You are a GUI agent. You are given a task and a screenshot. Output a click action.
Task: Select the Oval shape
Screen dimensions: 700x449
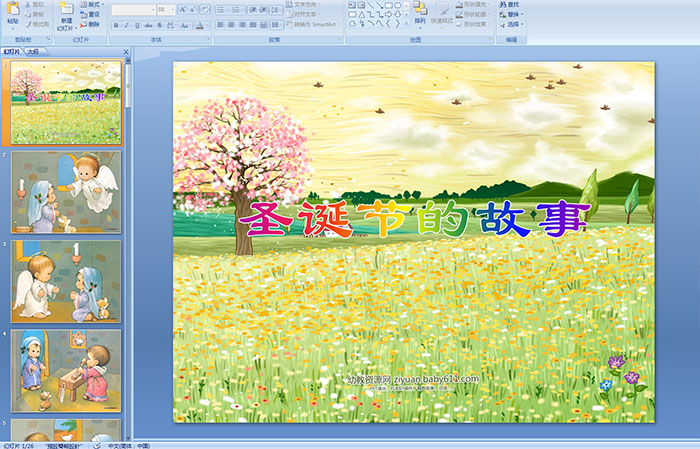[397, 5]
